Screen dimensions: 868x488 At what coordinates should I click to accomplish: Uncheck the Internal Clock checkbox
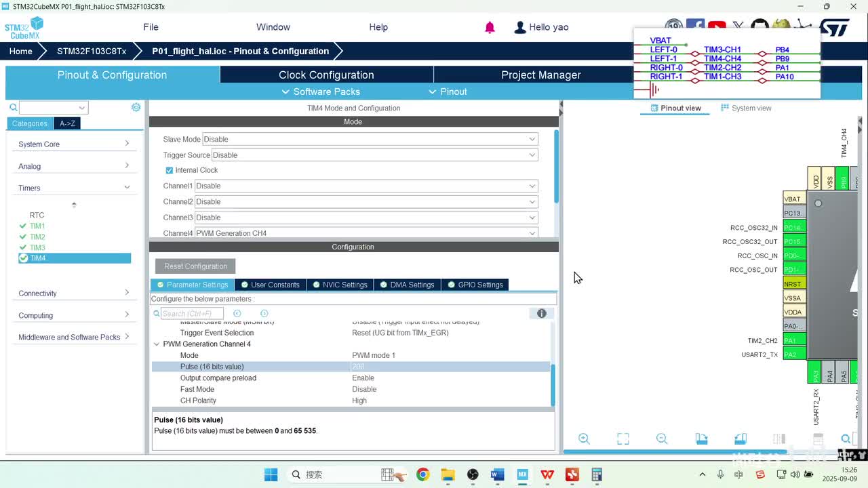point(170,170)
